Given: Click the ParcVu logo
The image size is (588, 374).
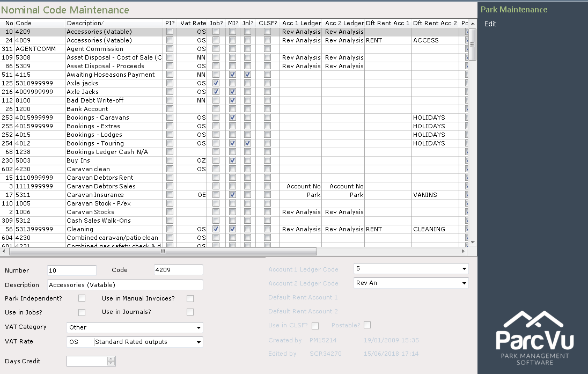Looking at the screenshot, I should [x=535, y=338].
